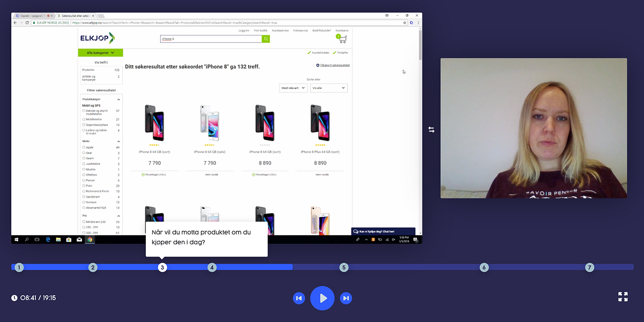Click the swap video layout arrows icon
The height and width of the screenshot is (322, 644).
431,129
